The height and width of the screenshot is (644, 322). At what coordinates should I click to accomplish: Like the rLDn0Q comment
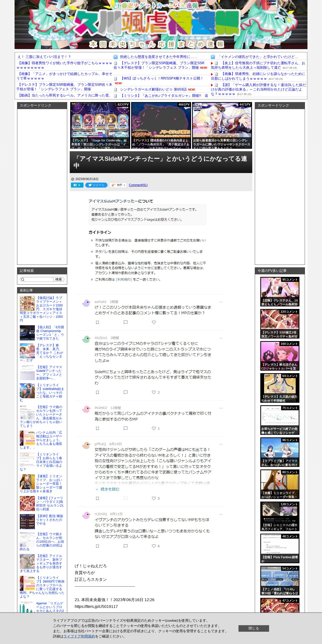tap(154, 546)
